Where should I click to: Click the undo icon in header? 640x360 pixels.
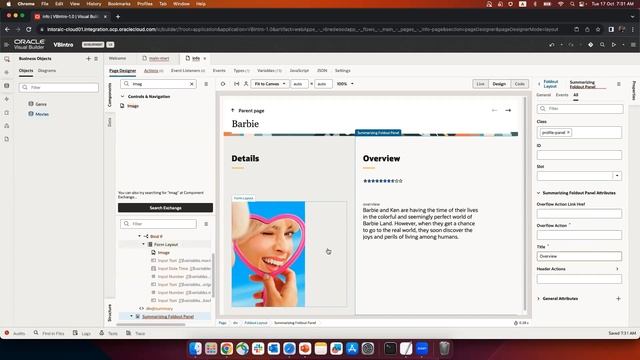[x=552, y=44]
